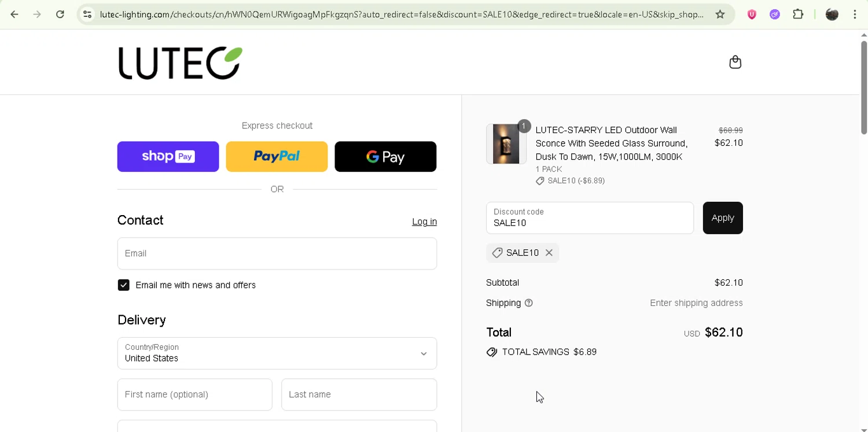The width and height of the screenshot is (868, 432).
Task: Open the browser profile avatar
Action: pyautogui.click(x=832, y=14)
